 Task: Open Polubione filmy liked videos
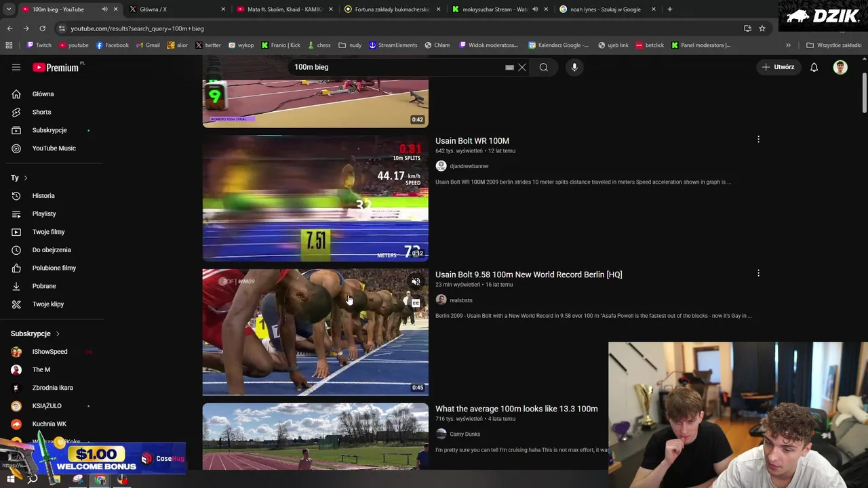(54, 268)
